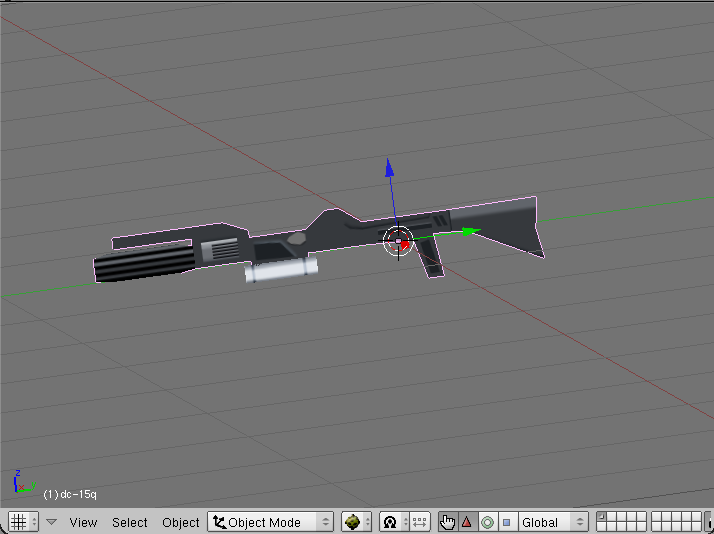Viewport: 714px width, 534px height.
Task: Open the Object Mode dropdown
Action: tap(270, 522)
